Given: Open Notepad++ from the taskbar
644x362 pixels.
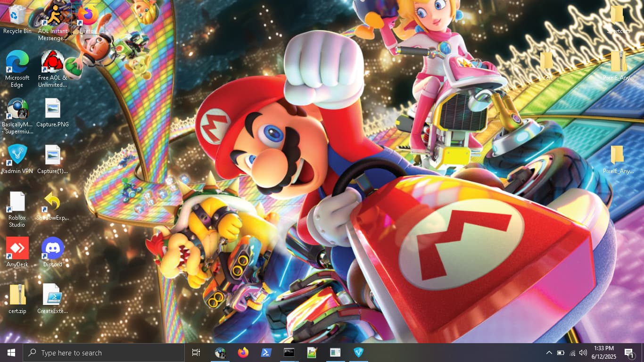Looking at the screenshot, I should click(312, 353).
